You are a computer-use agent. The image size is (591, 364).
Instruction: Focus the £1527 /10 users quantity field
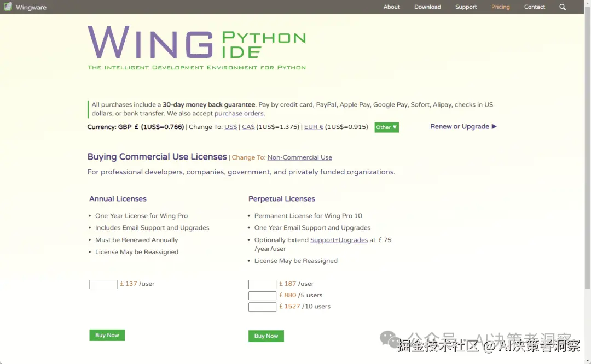[262, 307]
